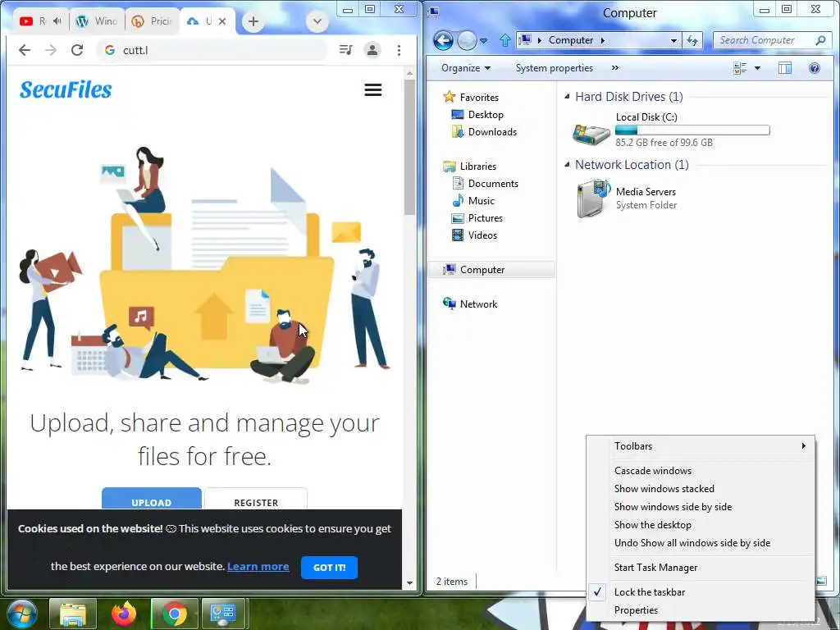Click the Up one level arrow in Explorer

[504, 40]
